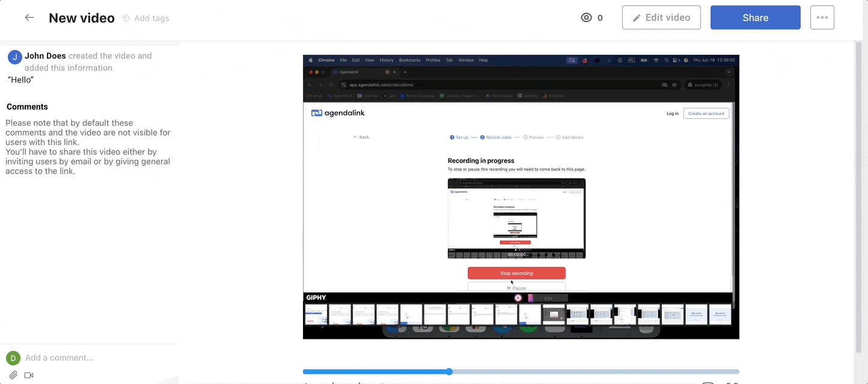Viewport: 868px width, 384px height.
Task: Click the eye views counter icon
Action: (x=587, y=17)
